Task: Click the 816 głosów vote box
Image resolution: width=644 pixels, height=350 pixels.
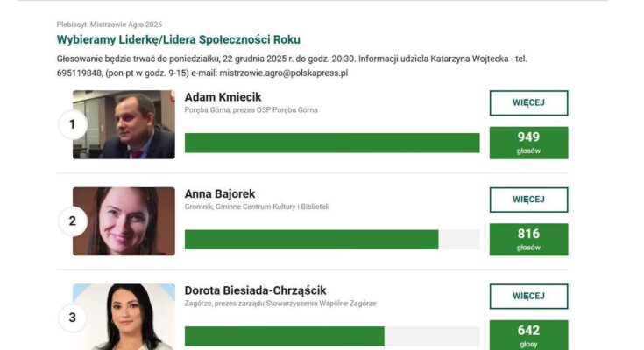Action: click(x=528, y=239)
